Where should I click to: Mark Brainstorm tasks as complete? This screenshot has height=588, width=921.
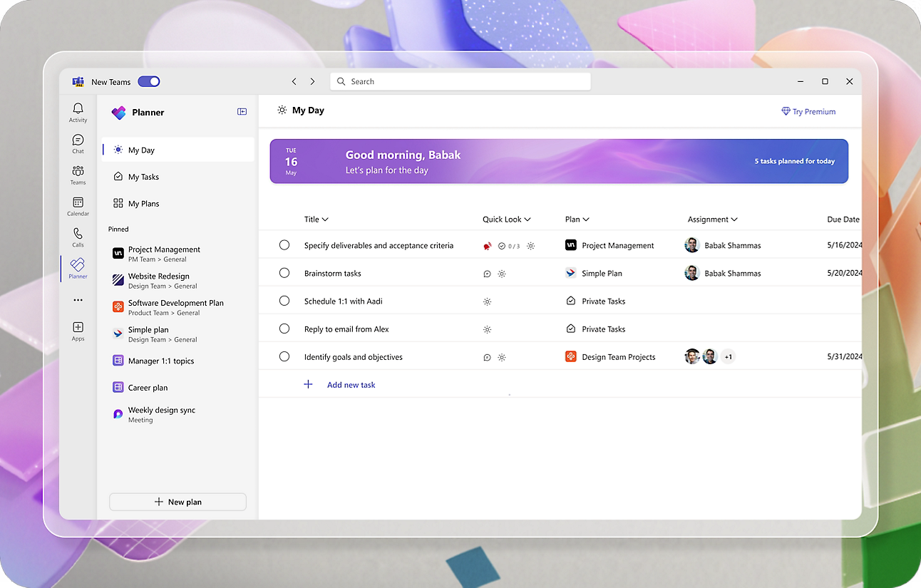point(284,273)
